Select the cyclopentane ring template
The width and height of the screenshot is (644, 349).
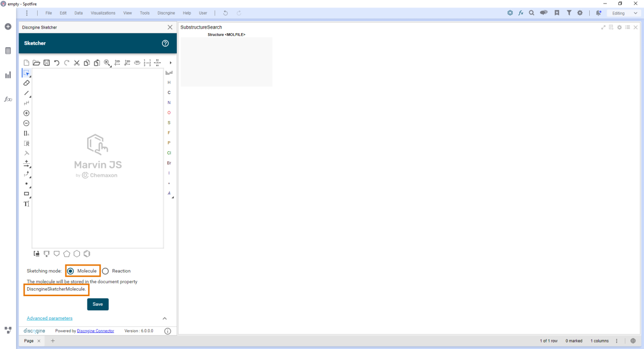[x=67, y=254]
